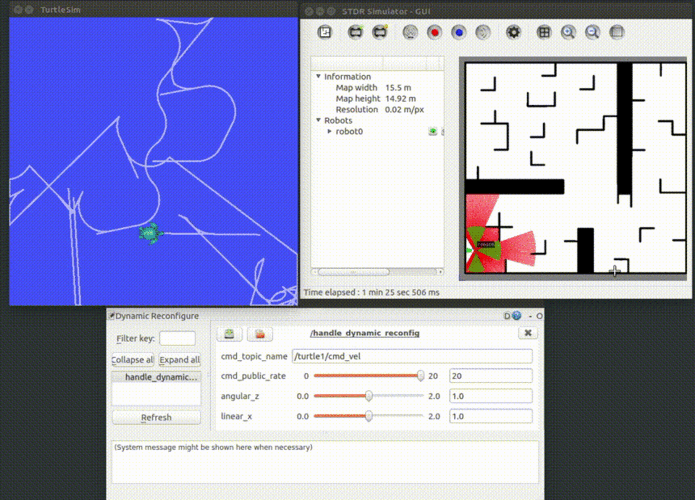Screen dimensions: 695x500
Task: Click the zoom in magnifier icon
Action: (568, 32)
